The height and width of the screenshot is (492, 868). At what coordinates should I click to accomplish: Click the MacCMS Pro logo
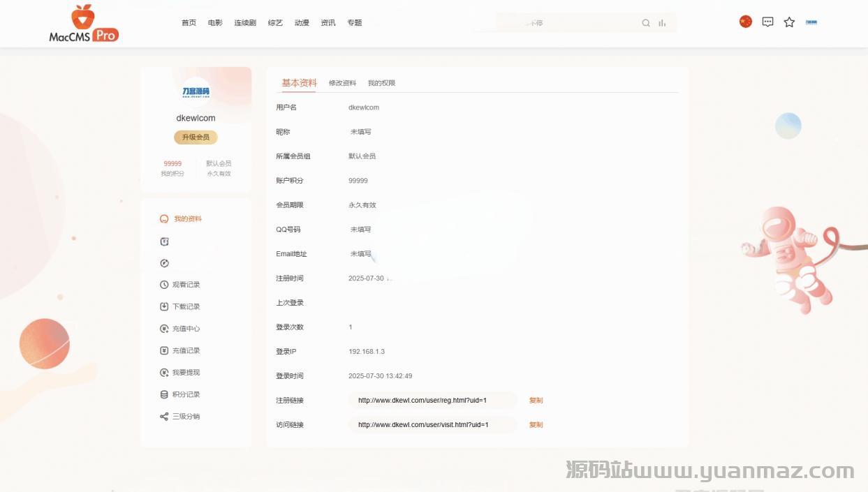pyautogui.click(x=84, y=24)
